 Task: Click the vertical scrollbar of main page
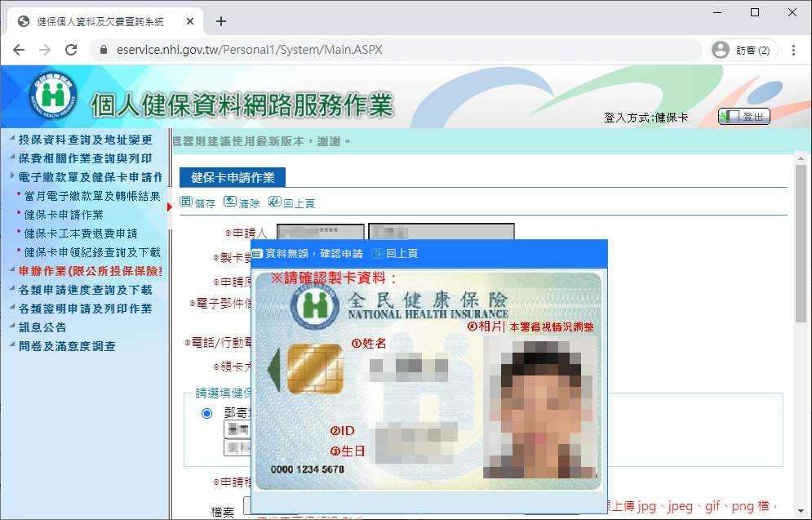(x=801, y=243)
